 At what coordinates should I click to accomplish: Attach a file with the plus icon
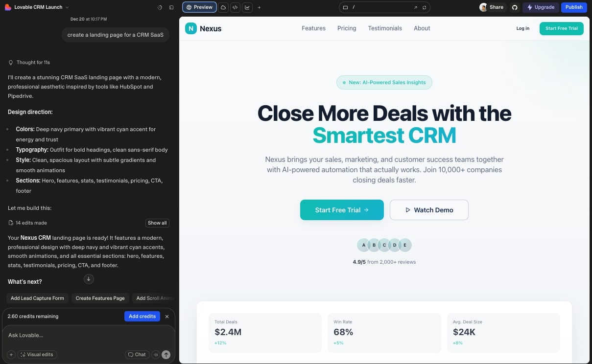coord(11,354)
